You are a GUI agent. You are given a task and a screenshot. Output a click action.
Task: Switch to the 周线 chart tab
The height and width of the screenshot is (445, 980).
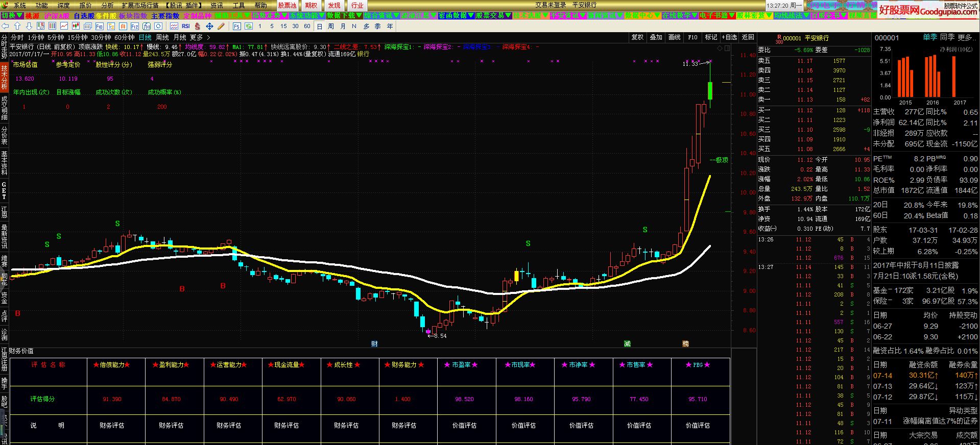click(162, 37)
